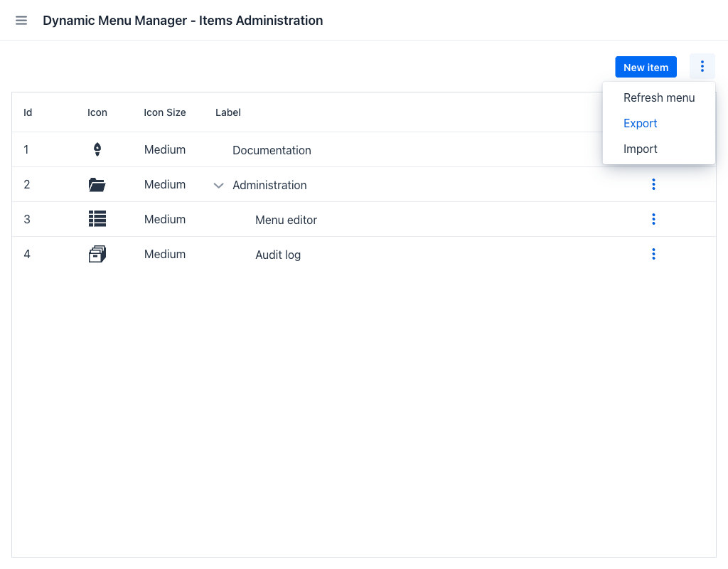Click Id cell 2
728x569 pixels.
pyautogui.click(x=27, y=184)
